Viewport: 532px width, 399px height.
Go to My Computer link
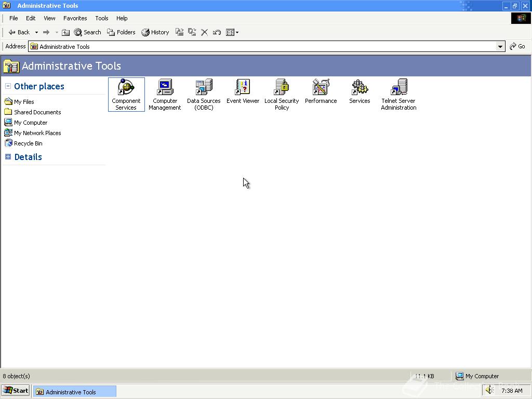[26, 123]
